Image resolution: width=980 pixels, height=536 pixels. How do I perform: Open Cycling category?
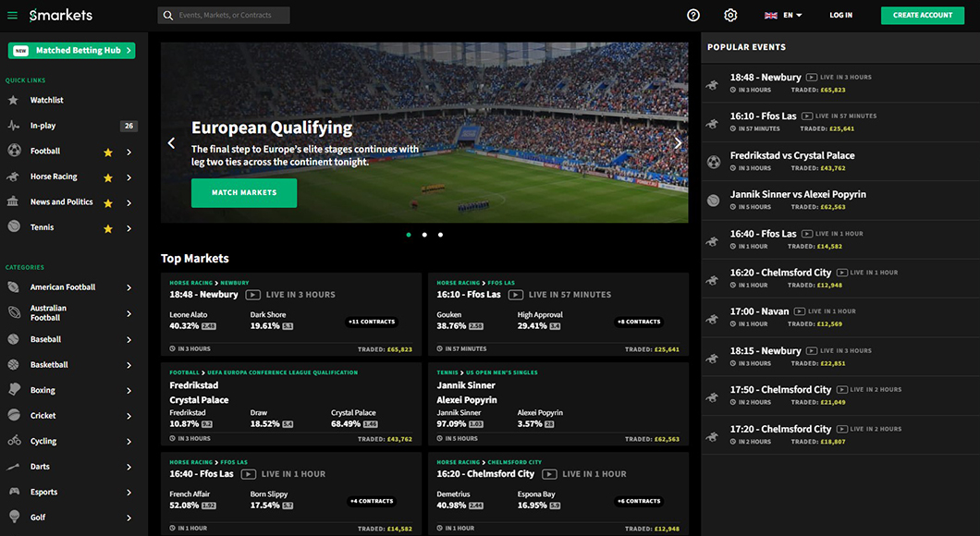click(43, 441)
